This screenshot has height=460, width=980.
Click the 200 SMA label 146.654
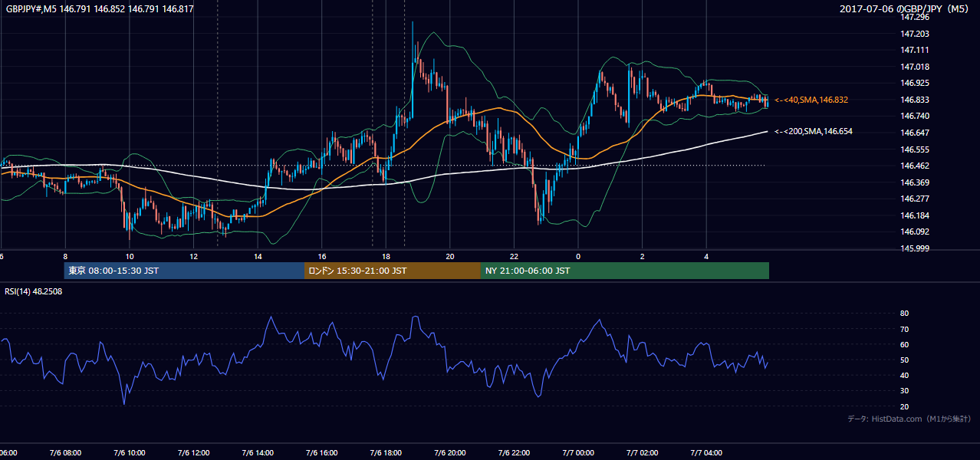(x=813, y=132)
